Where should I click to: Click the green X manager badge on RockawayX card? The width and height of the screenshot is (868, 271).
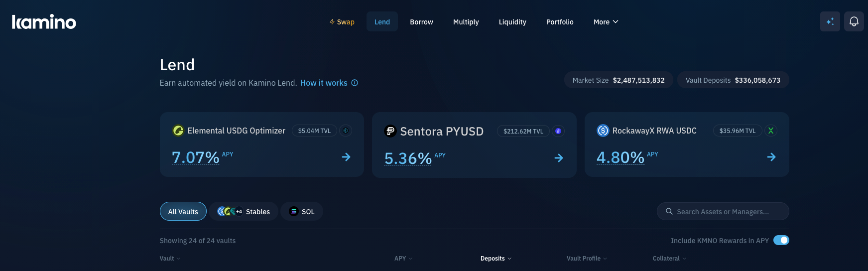pyautogui.click(x=771, y=131)
